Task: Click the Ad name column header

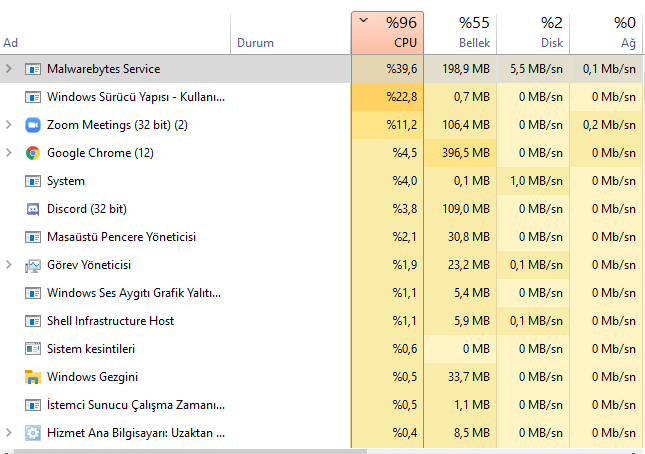Action: 11,43
